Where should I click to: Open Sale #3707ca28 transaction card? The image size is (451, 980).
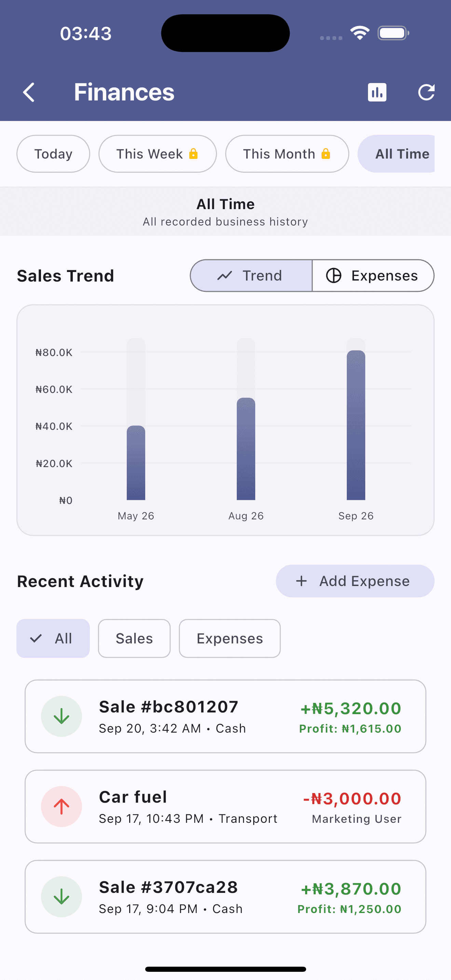(x=225, y=897)
